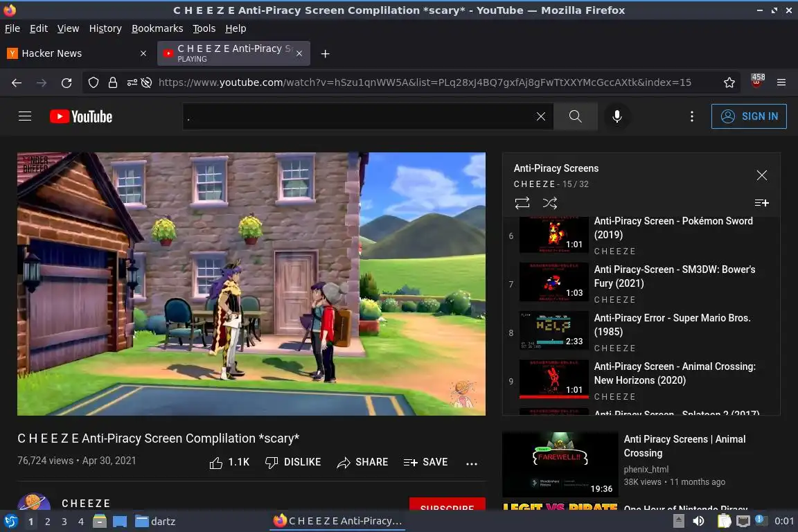Screen dimensions: 798x532
Task: Switch to the Hacker News tab
Action: click(x=76, y=53)
